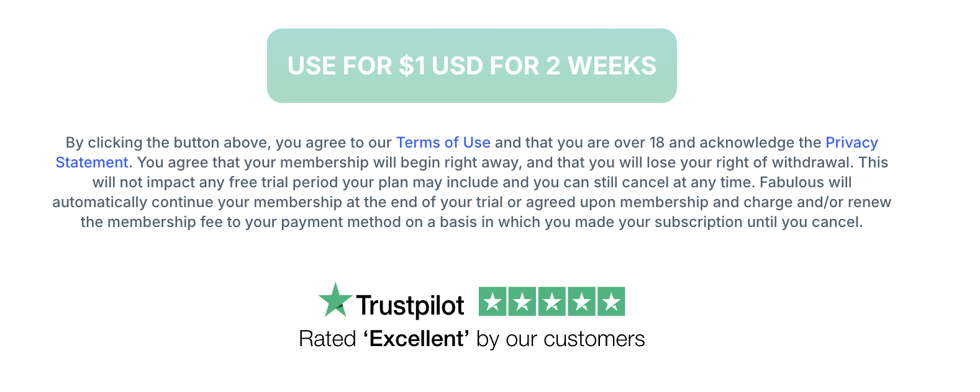980x392 pixels.
Task: Click the Trustpilot green star logo
Action: (x=335, y=301)
